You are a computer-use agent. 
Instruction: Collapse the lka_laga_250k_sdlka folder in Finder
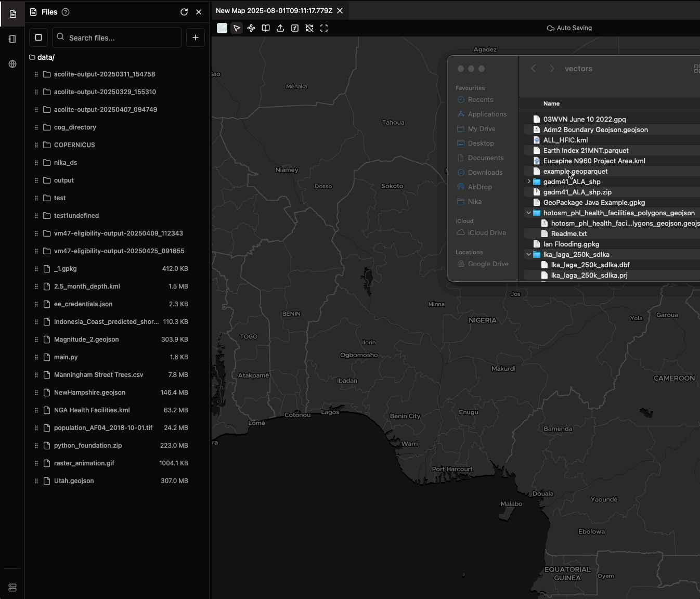pos(529,254)
